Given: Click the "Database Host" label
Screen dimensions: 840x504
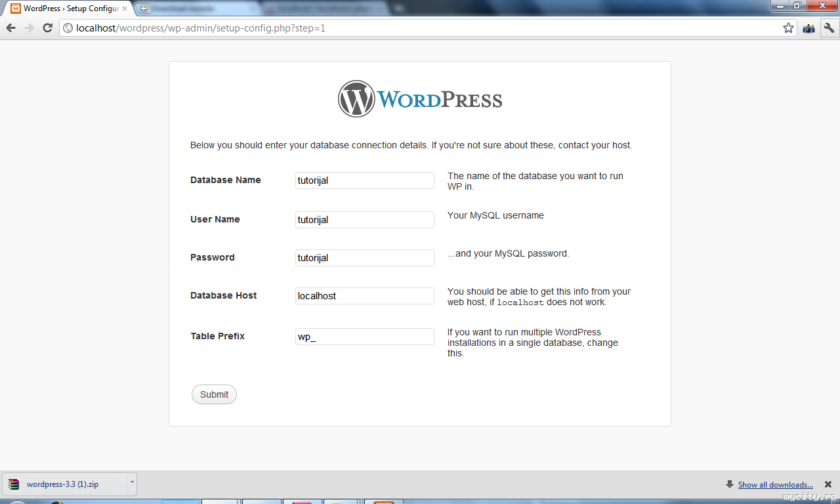Looking at the screenshot, I should coord(224,295).
